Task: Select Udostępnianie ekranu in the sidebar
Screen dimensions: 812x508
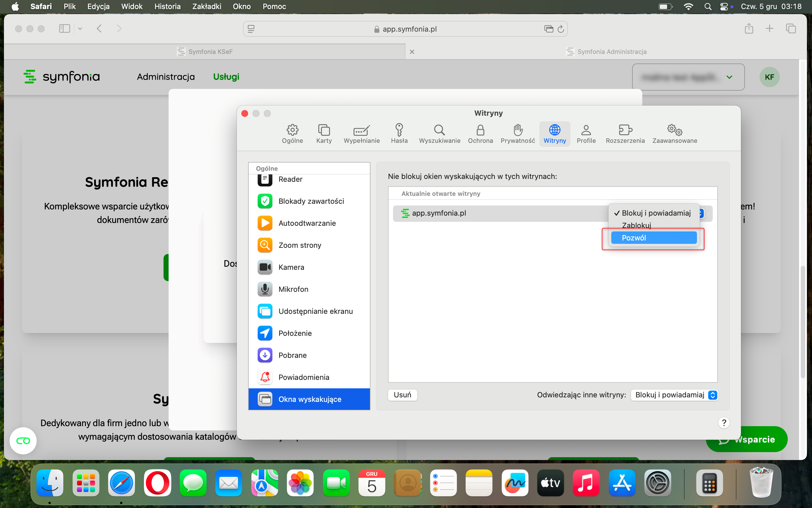Action: pyautogui.click(x=309, y=311)
